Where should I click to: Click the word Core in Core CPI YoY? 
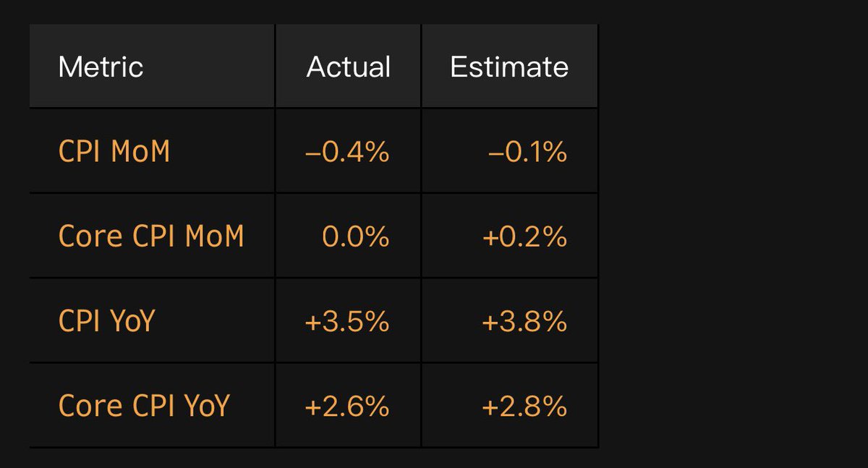point(85,406)
